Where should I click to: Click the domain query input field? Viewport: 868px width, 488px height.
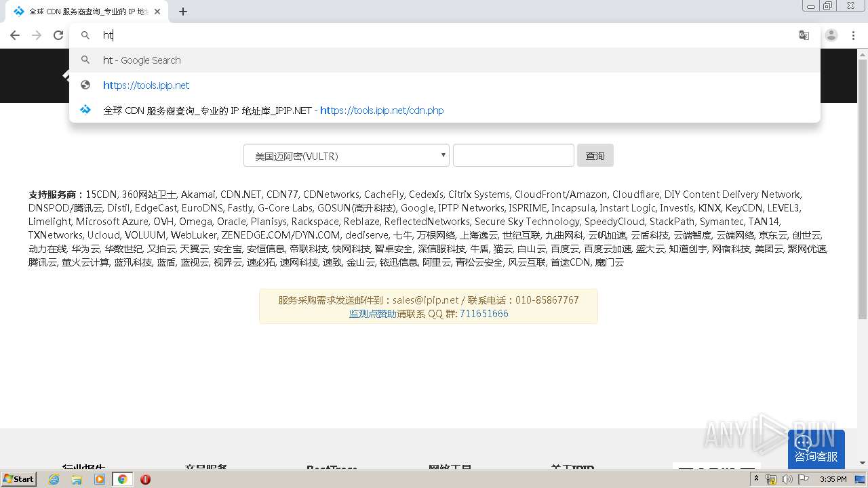513,155
